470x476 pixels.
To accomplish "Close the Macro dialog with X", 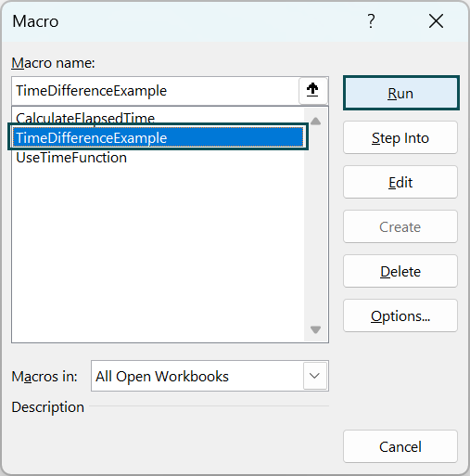I will (436, 21).
